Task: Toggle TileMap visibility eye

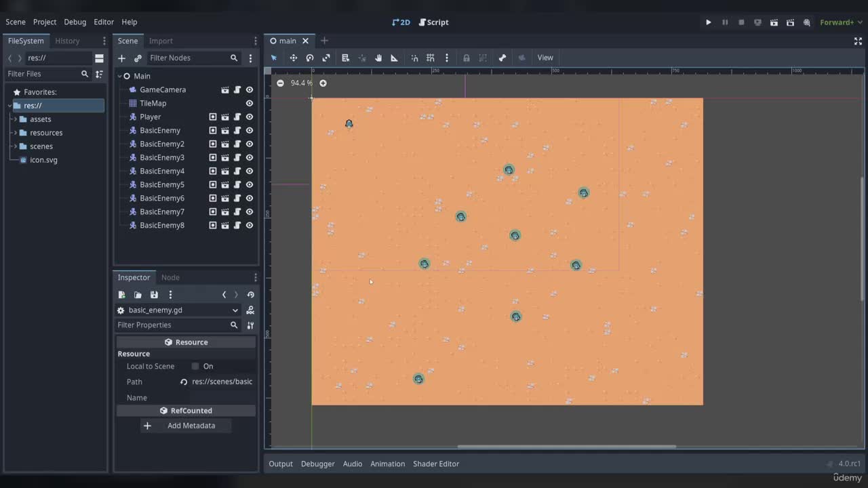Action: pos(250,103)
